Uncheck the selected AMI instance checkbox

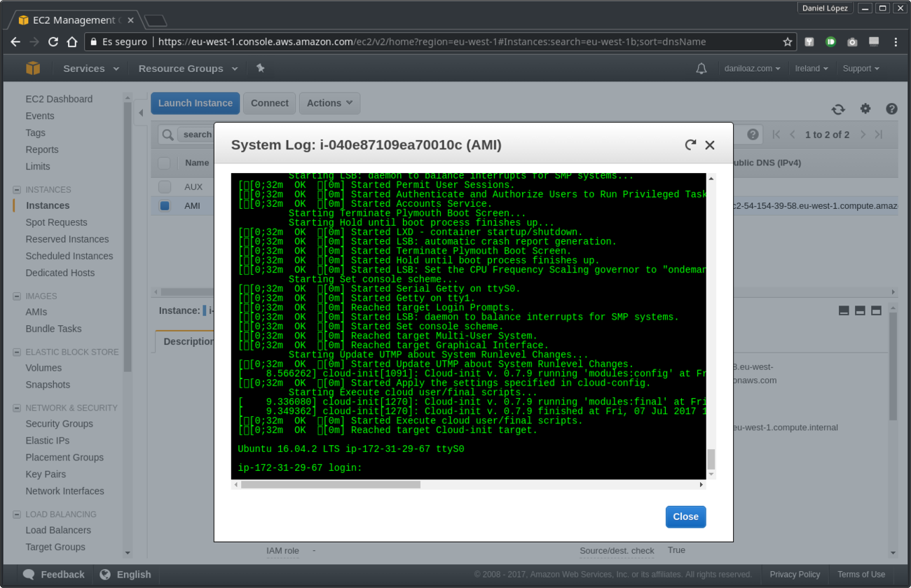(165, 205)
